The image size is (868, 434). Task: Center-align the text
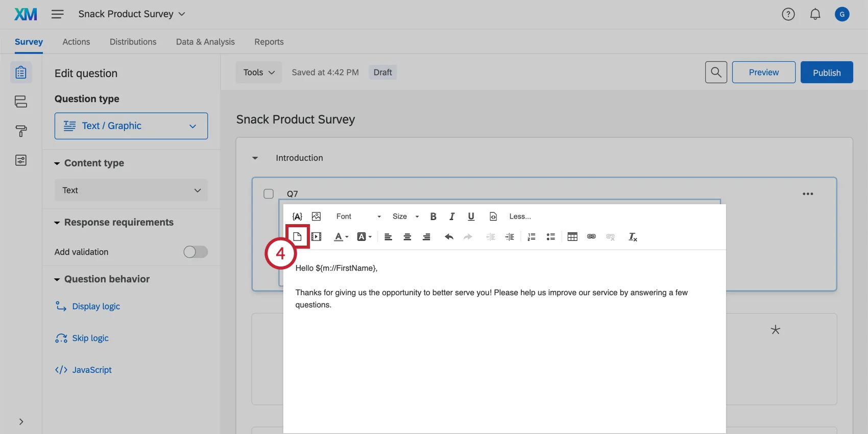(407, 237)
